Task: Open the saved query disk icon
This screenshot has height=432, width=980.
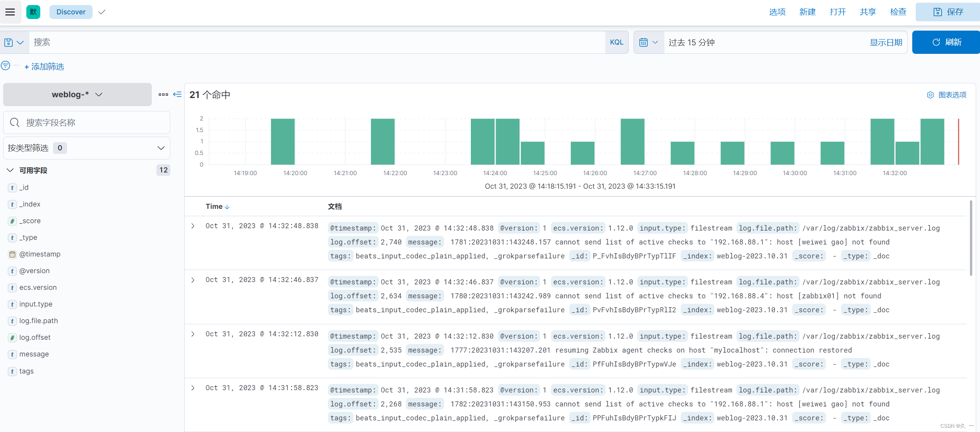Action: [x=9, y=42]
